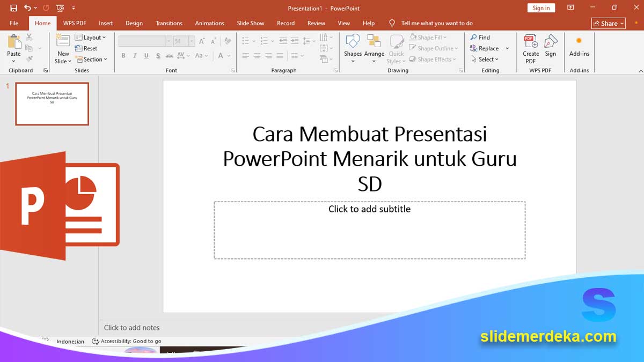
Task: Justify the text
Action: pos(280,56)
